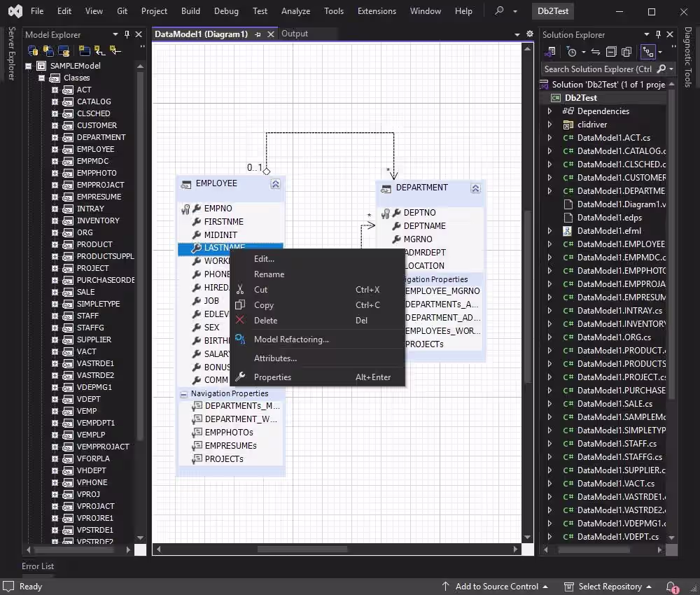The image size is (700, 595).
Task: Select the DEPTNAME property in DEPARTMENT class
Action: point(424,226)
